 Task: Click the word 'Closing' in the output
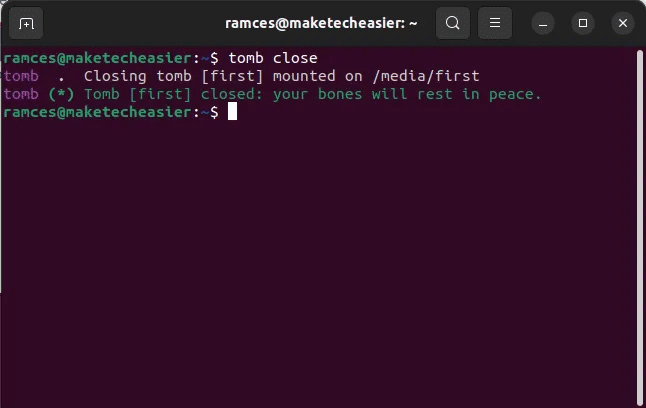pyautogui.click(x=115, y=76)
